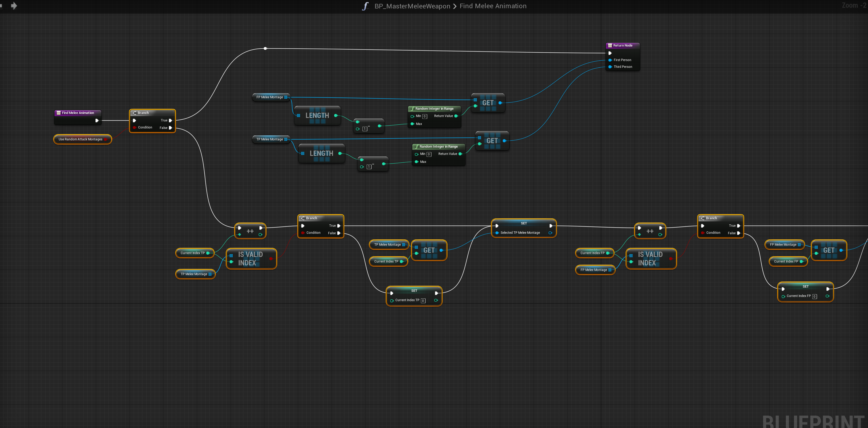Select the Use Random Attack Montages variable node
Image resolution: width=868 pixels, height=428 pixels.
point(80,139)
